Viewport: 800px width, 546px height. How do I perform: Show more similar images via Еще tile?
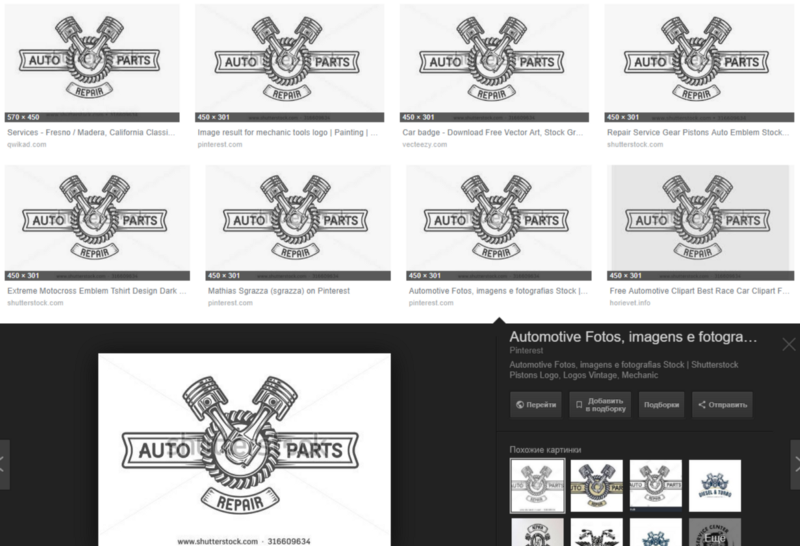(x=714, y=533)
